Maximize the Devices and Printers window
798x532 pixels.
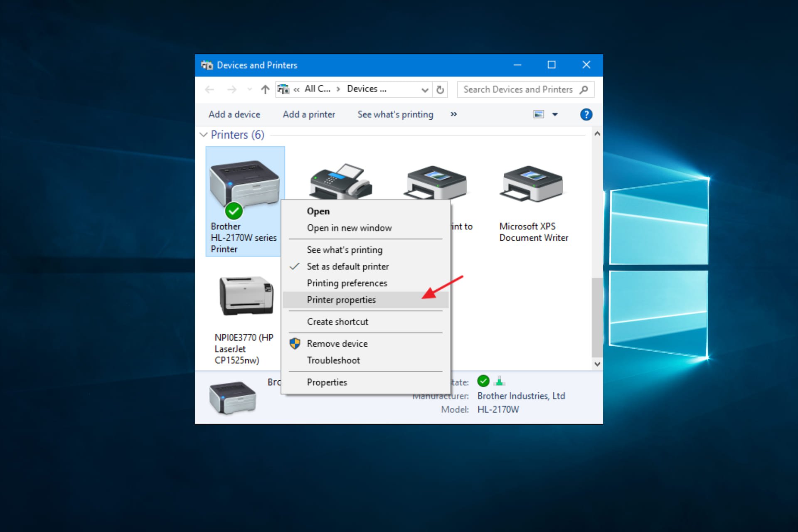coord(552,65)
